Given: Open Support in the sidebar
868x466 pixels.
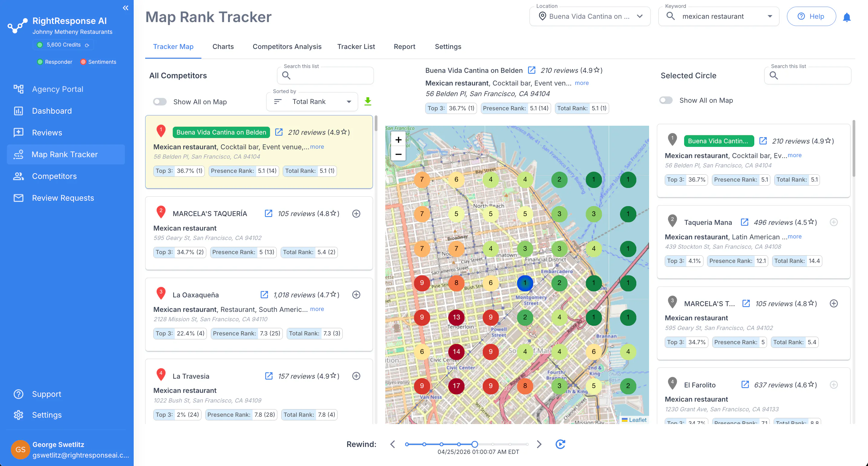Looking at the screenshot, I should point(66,394).
